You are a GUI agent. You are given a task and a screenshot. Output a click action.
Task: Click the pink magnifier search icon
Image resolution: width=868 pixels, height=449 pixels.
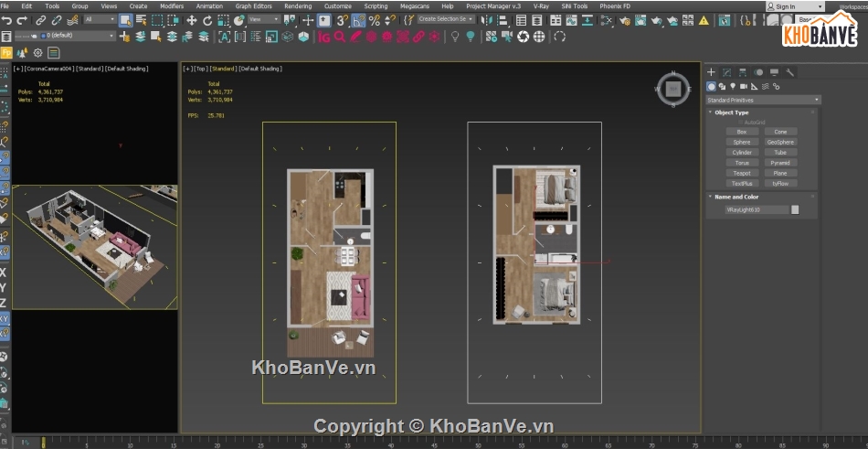click(x=339, y=37)
